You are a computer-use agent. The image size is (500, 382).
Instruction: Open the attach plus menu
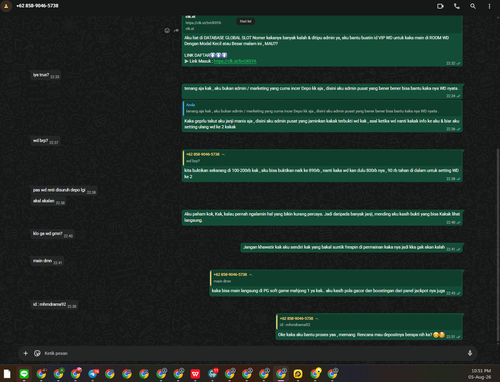pos(26,353)
